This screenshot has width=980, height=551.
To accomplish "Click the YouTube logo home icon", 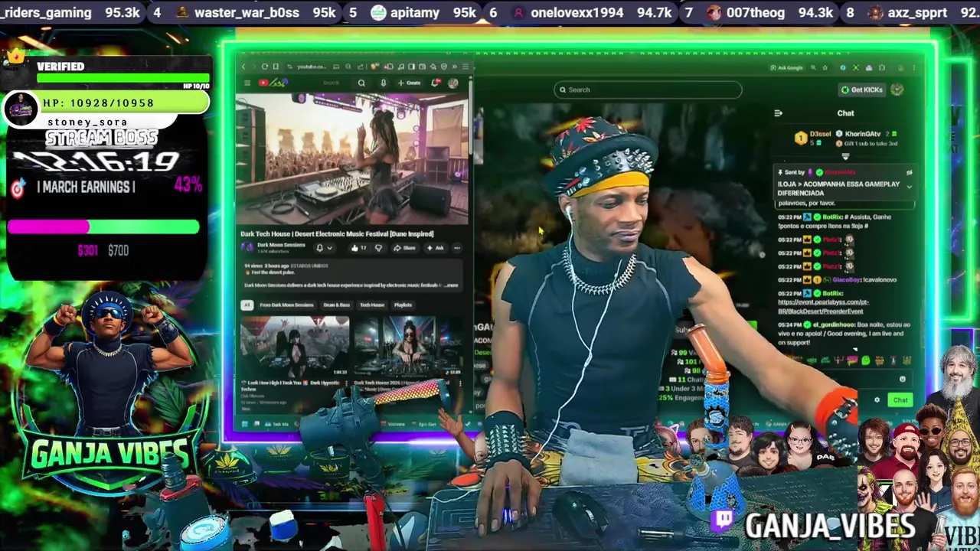I will tap(263, 83).
